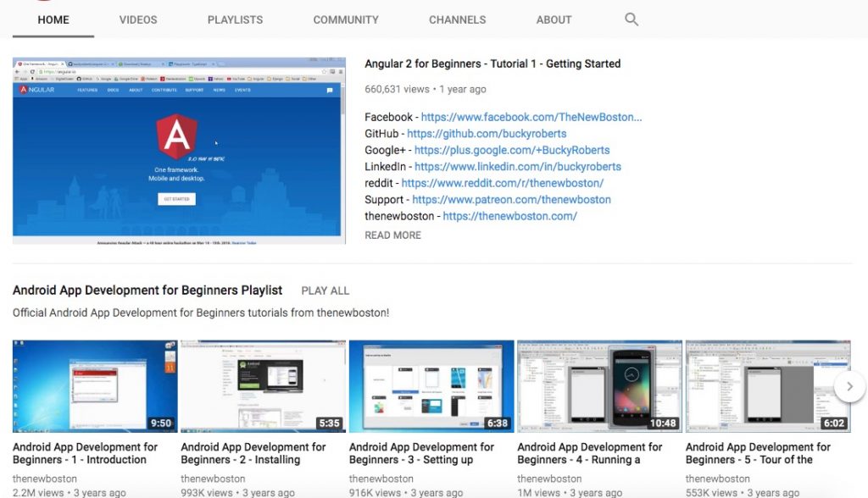The height and width of the screenshot is (498, 868).
Task: Switch to the ABOUT tab
Action: click(553, 19)
